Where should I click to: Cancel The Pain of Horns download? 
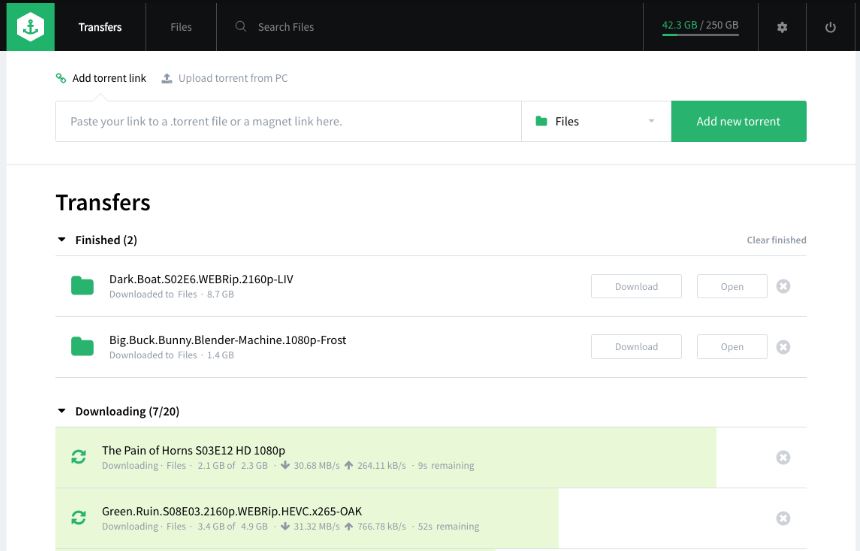[x=783, y=457]
